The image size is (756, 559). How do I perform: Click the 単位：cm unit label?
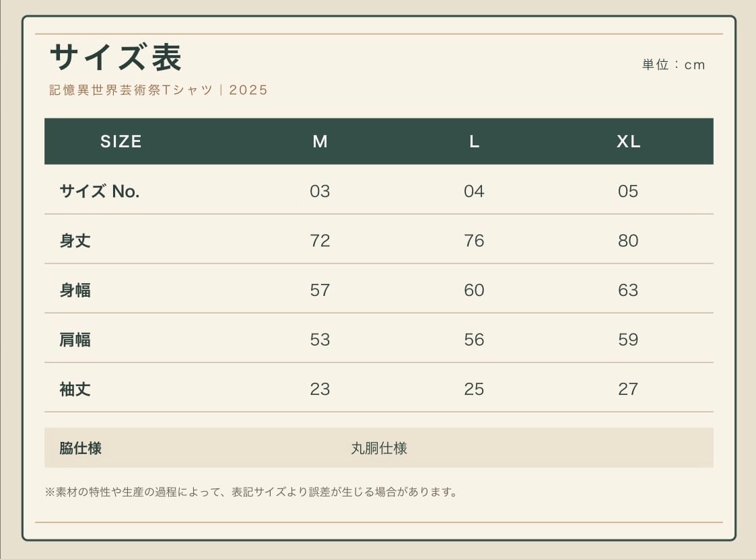point(674,65)
